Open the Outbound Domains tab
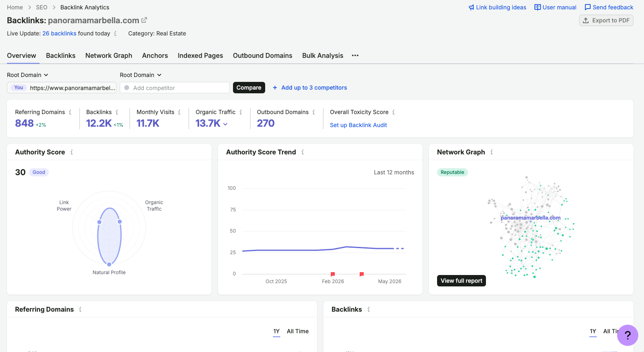 pos(263,55)
